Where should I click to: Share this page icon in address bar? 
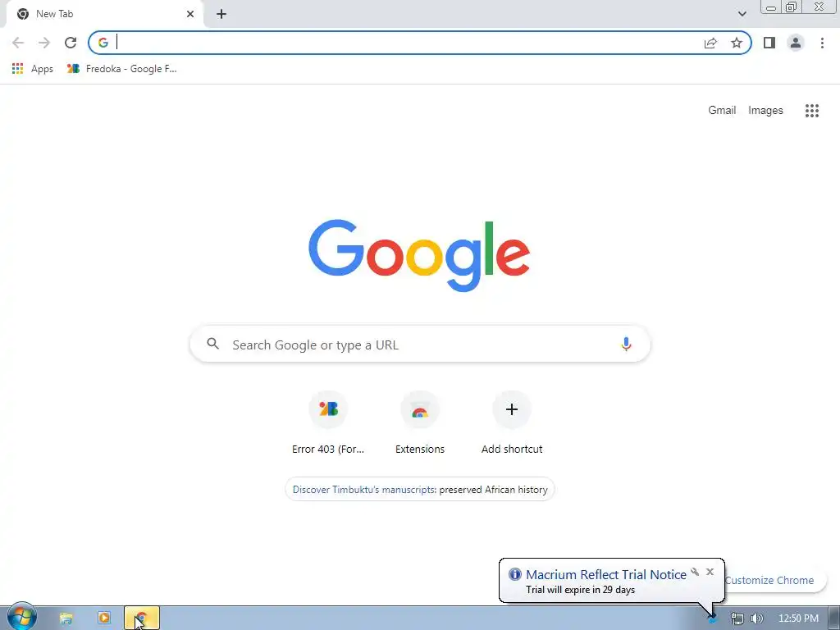click(x=710, y=43)
